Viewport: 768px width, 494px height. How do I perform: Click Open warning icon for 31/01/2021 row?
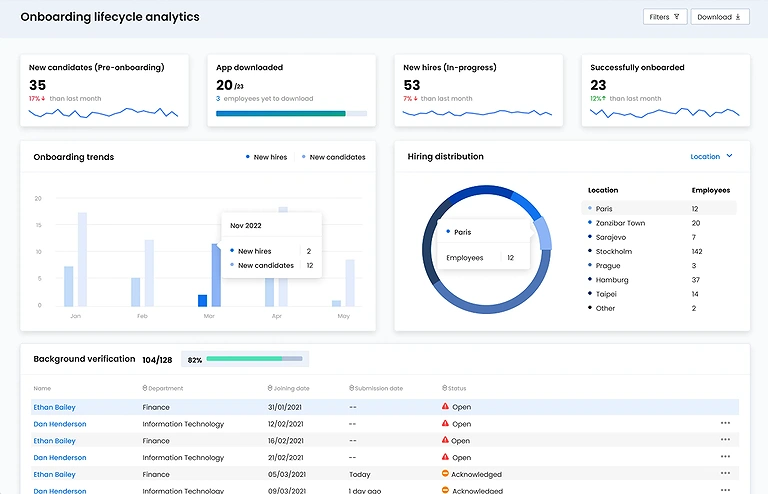(445, 406)
